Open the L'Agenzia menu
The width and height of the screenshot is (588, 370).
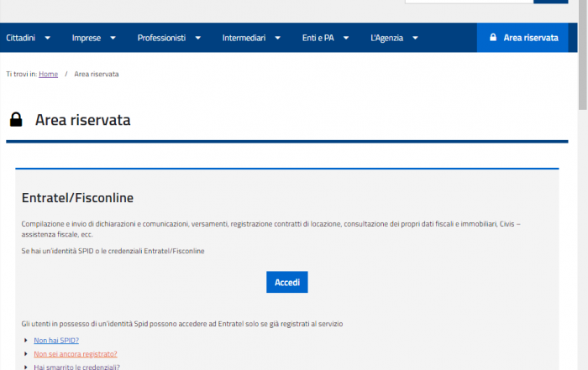pos(386,38)
